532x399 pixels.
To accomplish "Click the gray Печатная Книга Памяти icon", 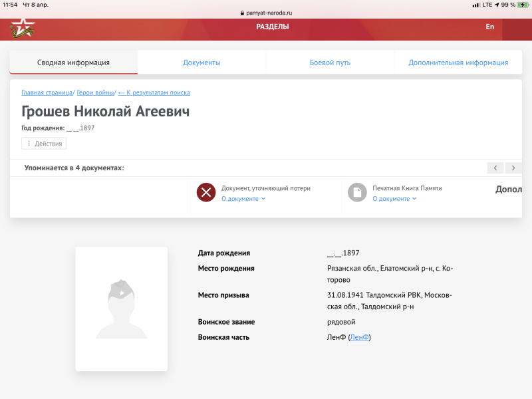I will click(x=357, y=192).
